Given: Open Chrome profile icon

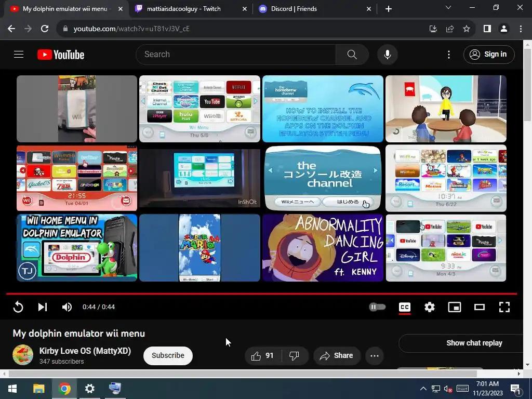Looking at the screenshot, I should [x=504, y=29].
